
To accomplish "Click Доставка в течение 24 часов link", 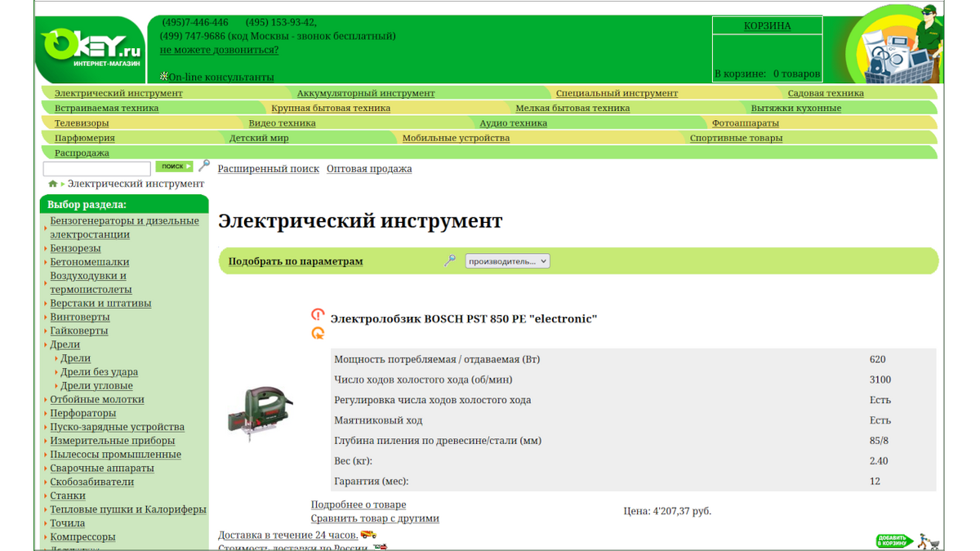I will (x=287, y=535).
